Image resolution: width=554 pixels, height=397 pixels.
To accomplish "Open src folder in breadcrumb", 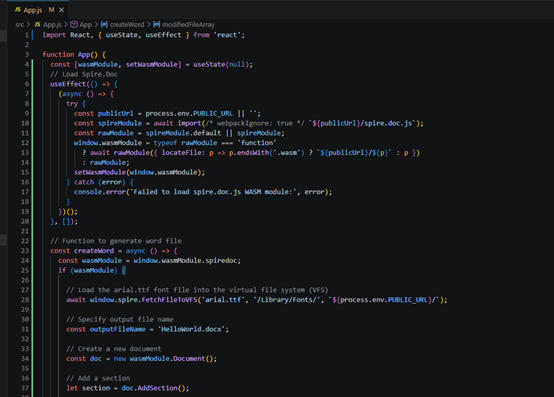I will 19,25.
